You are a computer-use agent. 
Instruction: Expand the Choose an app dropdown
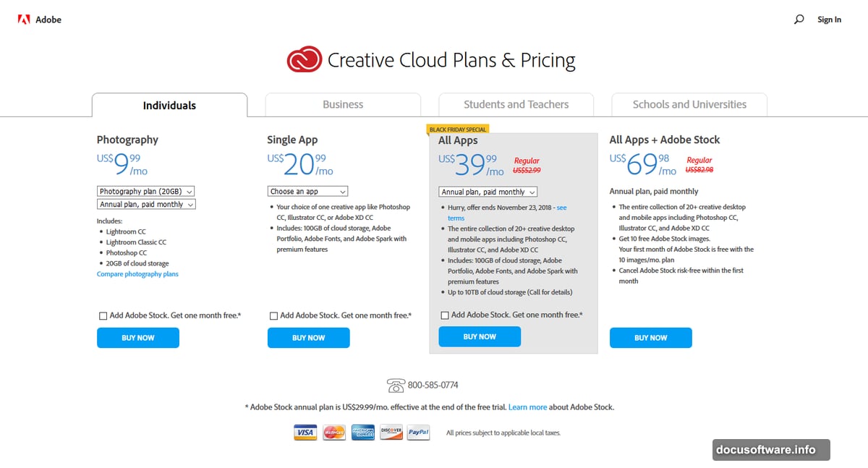tap(307, 192)
